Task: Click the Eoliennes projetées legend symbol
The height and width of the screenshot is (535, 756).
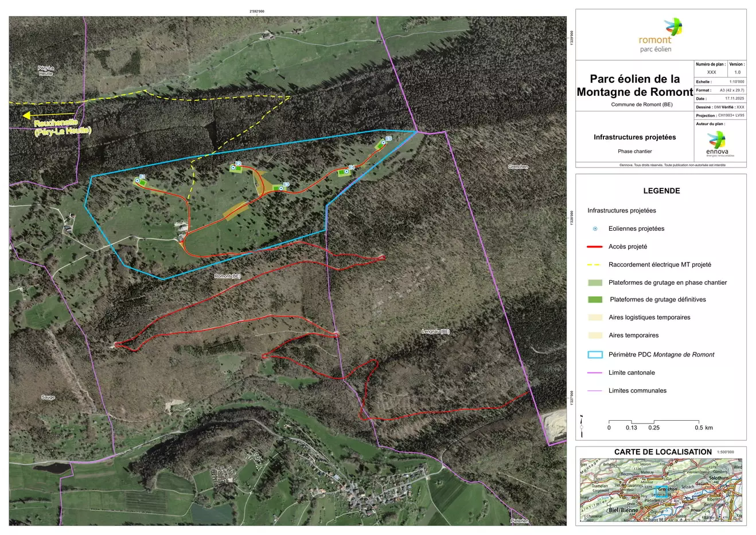Action: [595, 228]
